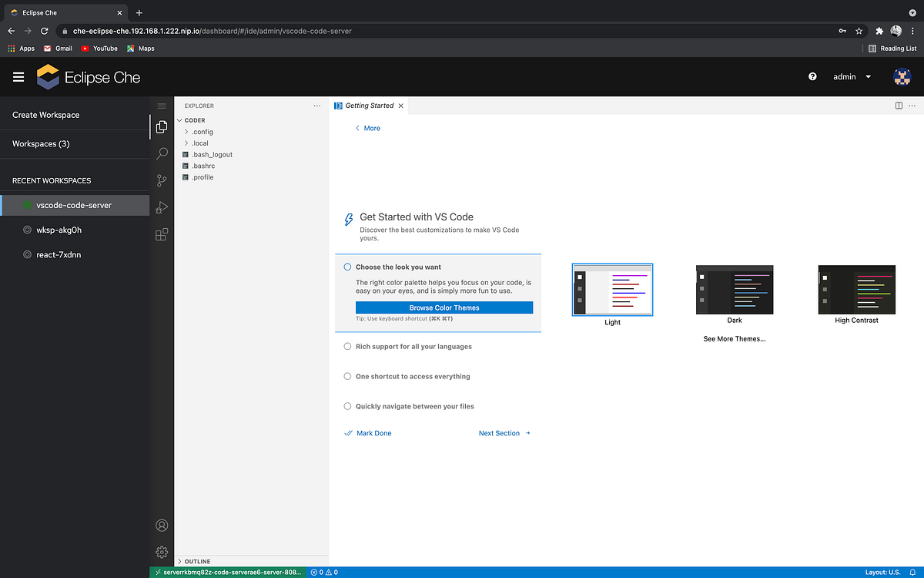
Task: Open the Eclipse Che hamburger menu
Action: tap(18, 76)
